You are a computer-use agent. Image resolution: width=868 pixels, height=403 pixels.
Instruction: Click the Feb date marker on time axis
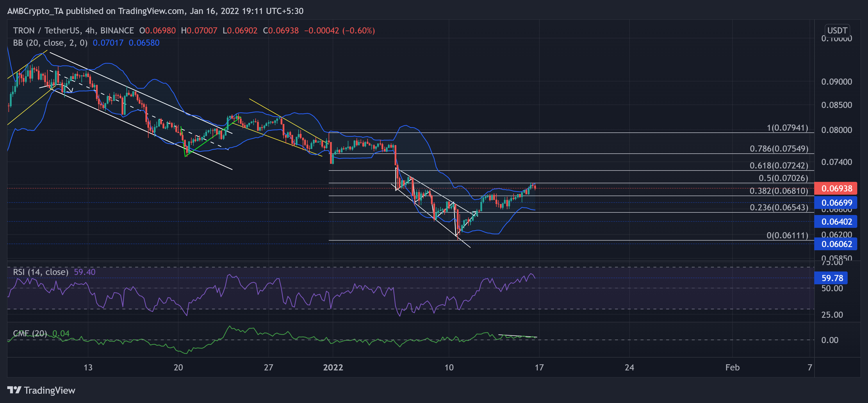point(732,367)
